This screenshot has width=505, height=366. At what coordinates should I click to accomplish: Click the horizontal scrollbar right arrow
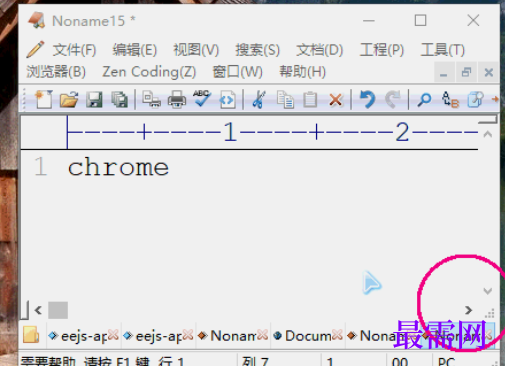468,310
